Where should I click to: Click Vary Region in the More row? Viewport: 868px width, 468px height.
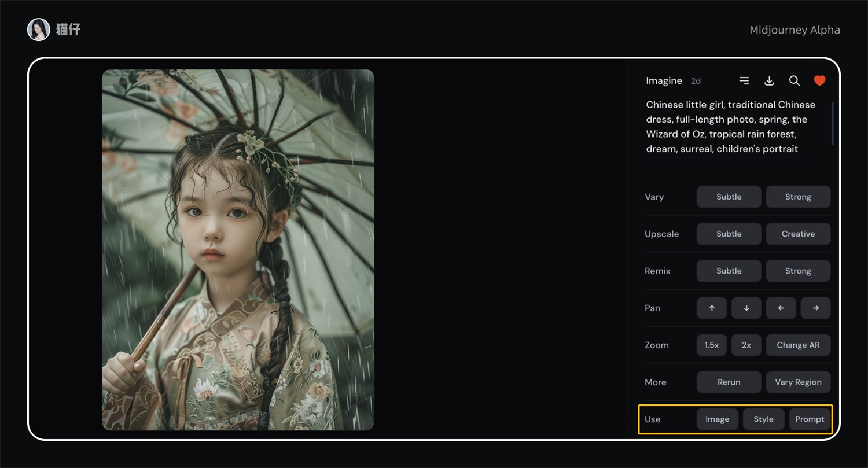tap(798, 382)
